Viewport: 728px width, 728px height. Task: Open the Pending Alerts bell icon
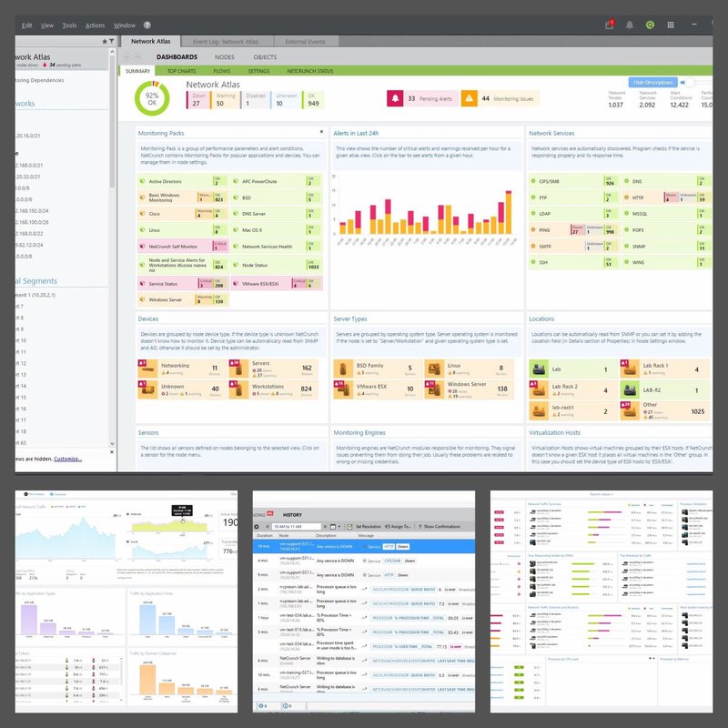393,98
